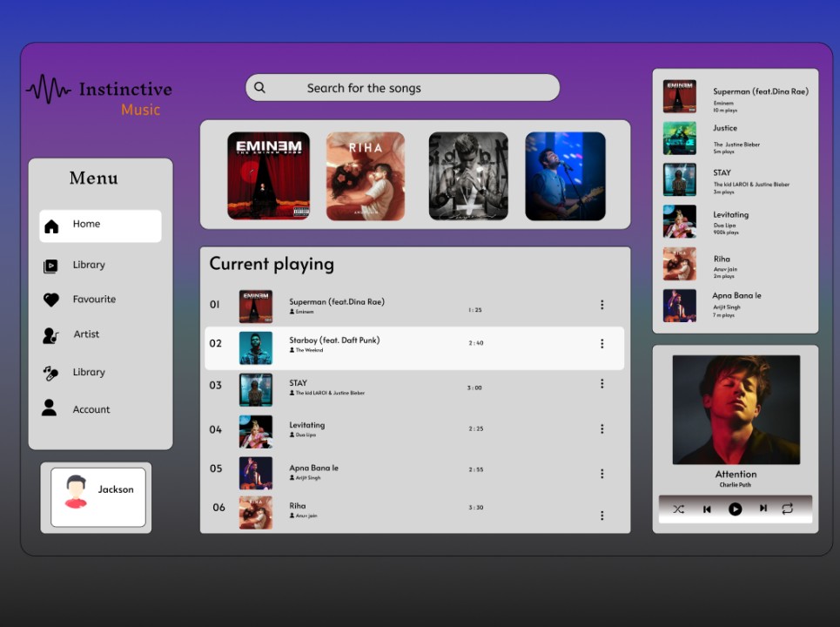Click the search magnifier icon
This screenshot has width=840, height=627.
tap(259, 87)
